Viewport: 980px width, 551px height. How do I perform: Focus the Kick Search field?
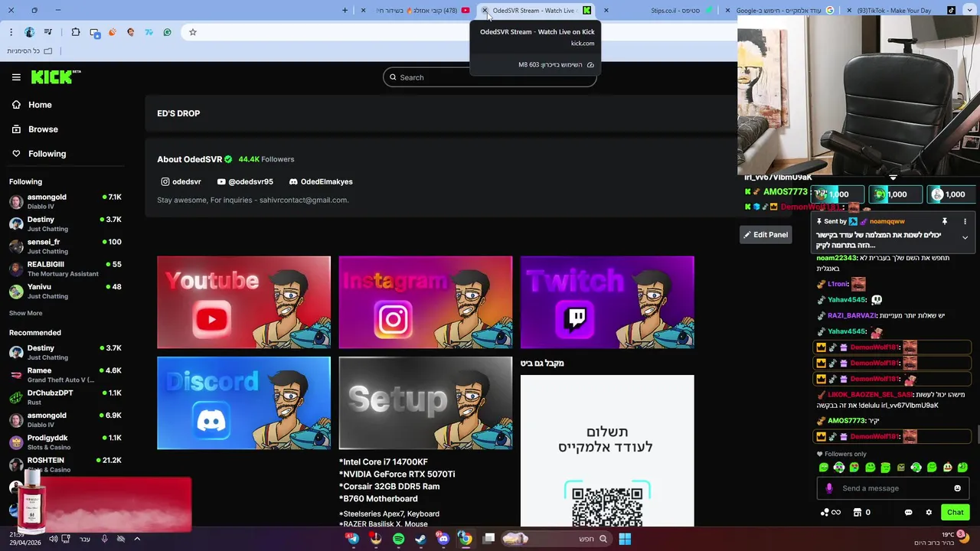click(x=490, y=77)
